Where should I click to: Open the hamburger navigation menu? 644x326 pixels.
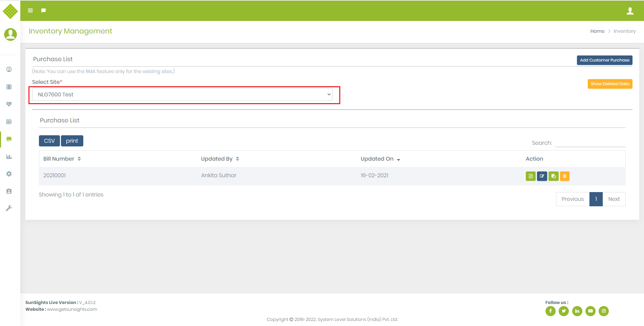coord(30,10)
